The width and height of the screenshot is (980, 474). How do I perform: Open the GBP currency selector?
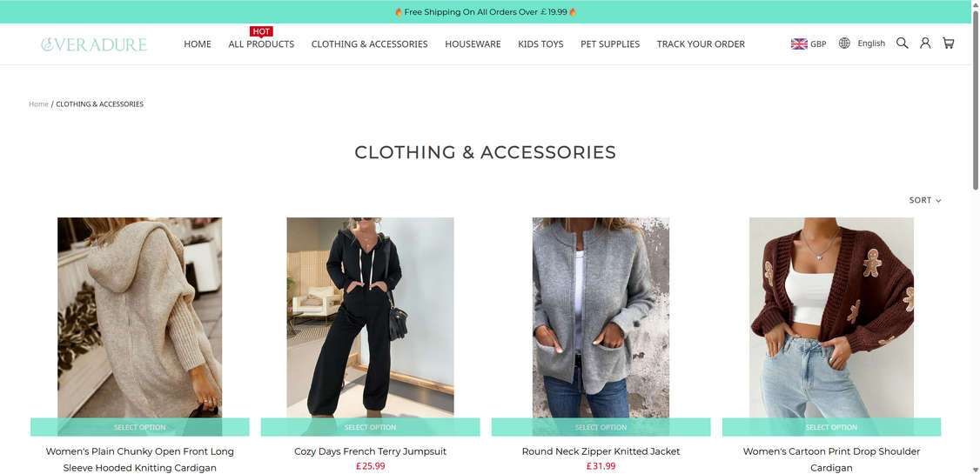click(x=818, y=43)
